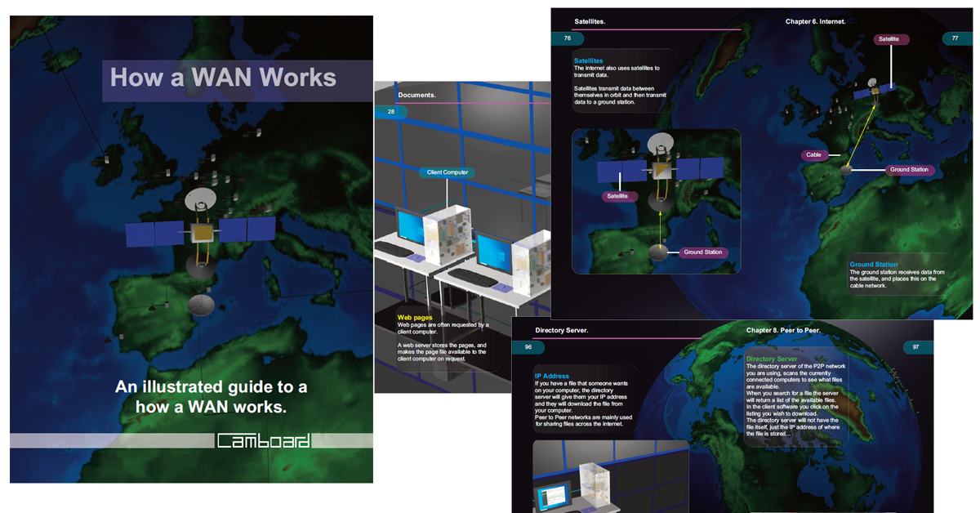Click the "Satellite" label on page 77
The height and width of the screenshot is (513, 980).
coord(890,38)
